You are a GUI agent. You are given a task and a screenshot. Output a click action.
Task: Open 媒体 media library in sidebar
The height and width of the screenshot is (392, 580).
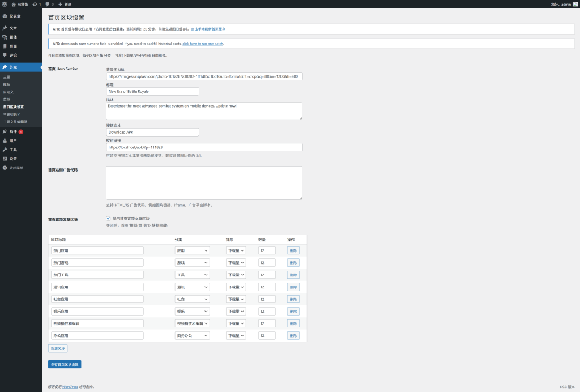tap(13, 37)
